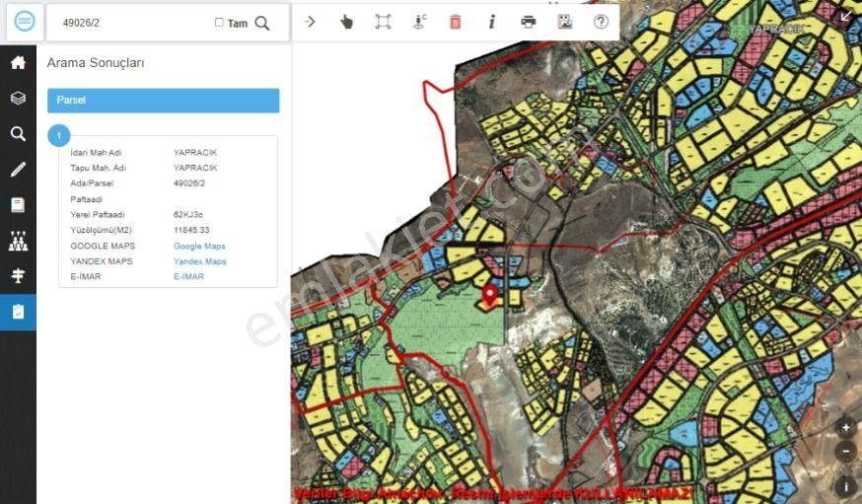This screenshot has height=504, width=862.
Task: Click the map info button at bottom right
Action: (x=845, y=486)
